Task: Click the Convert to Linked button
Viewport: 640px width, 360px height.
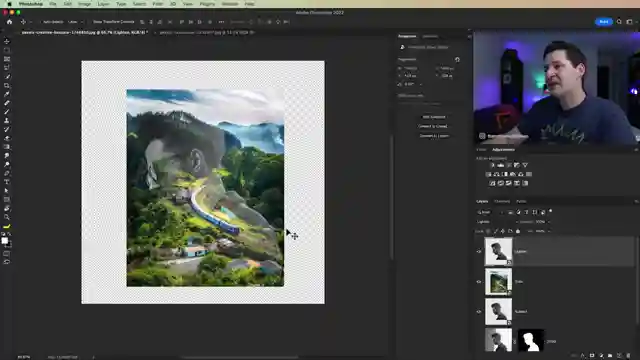Action: [x=434, y=127]
